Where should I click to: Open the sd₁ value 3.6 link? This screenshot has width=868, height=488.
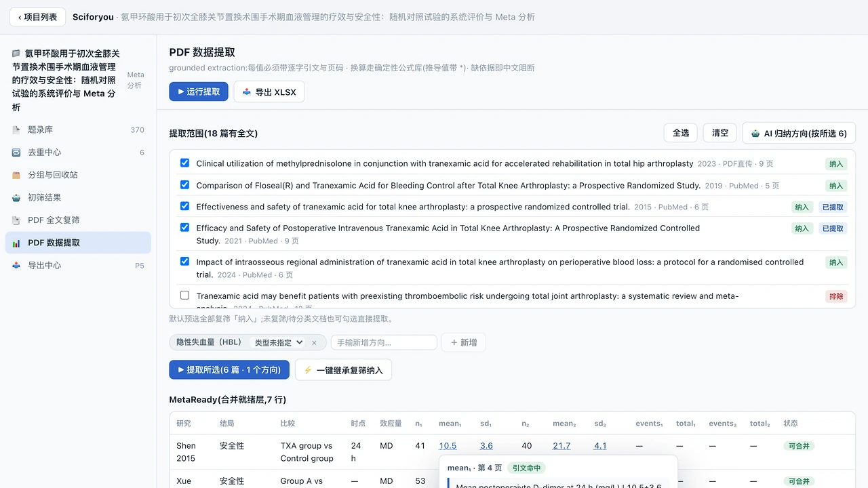pyautogui.click(x=486, y=446)
